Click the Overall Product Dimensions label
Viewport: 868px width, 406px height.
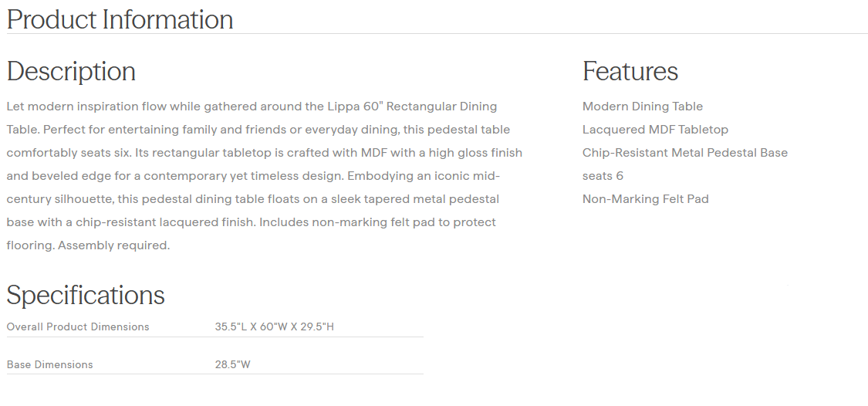pos(78,326)
